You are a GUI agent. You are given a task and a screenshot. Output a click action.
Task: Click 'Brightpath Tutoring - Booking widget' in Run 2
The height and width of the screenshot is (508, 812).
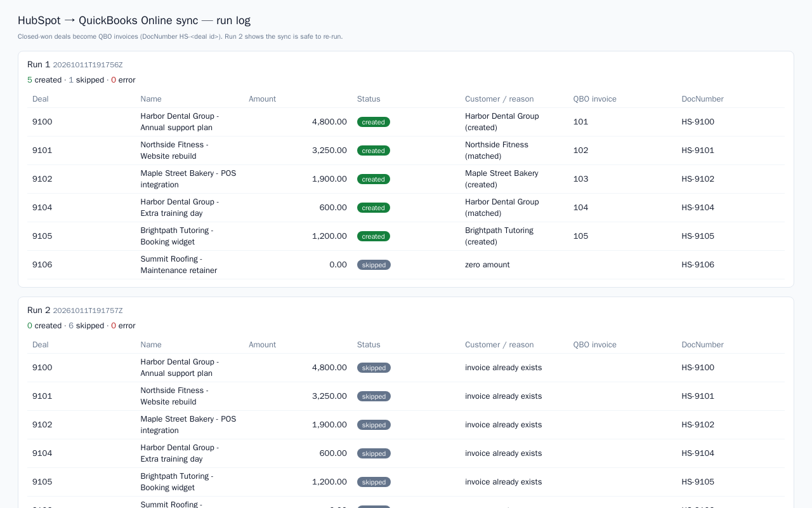click(x=177, y=482)
